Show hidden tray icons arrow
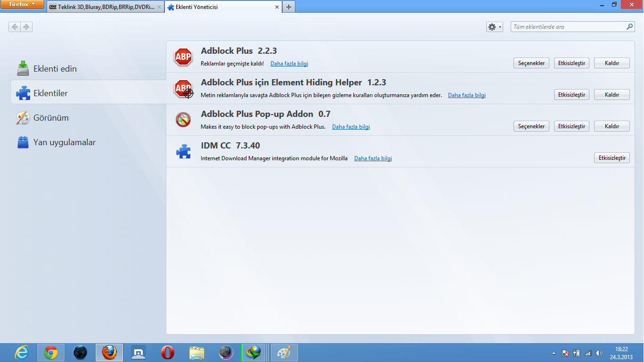The image size is (644, 362). click(x=554, y=353)
